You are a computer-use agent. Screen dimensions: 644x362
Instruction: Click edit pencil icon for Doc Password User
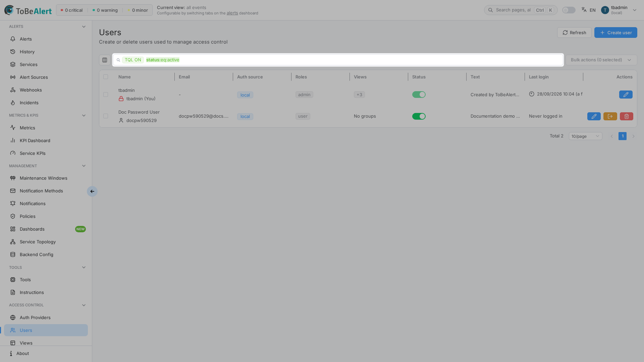click(594, 116)
